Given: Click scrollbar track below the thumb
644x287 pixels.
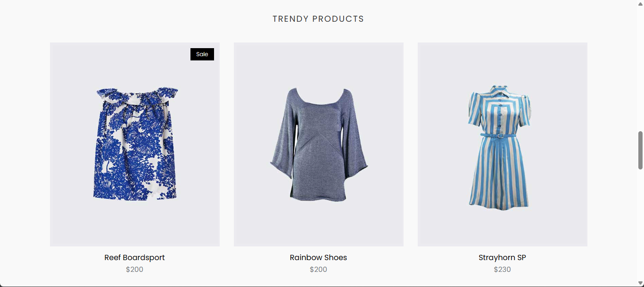Looking at the screenshot, I should pyautogui.click(x=640, y=224).
